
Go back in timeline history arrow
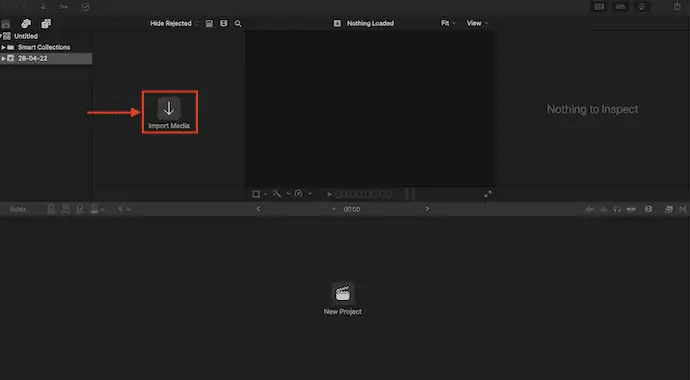pyautogui.click(x=258, y=209)
